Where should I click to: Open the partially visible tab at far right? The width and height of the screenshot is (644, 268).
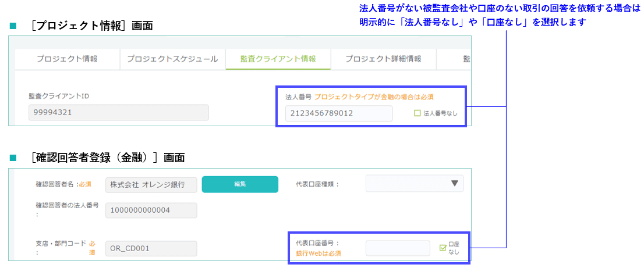(x=466, y=59)
